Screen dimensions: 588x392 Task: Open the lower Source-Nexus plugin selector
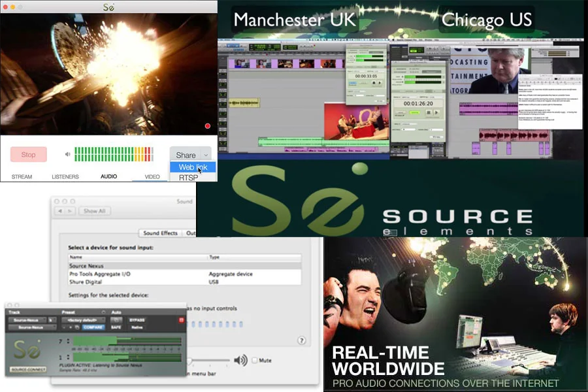[x=32, y=327]
